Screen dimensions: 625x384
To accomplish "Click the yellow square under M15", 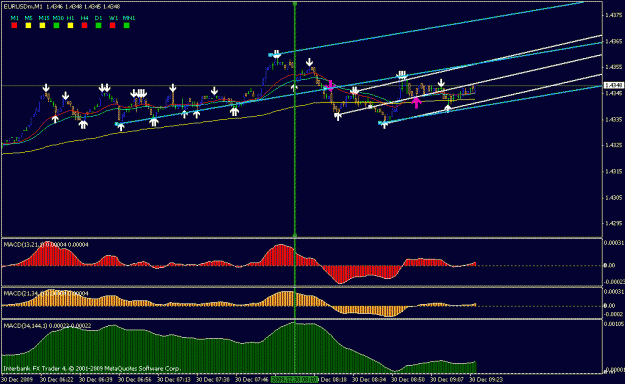I will click(42, 25).
